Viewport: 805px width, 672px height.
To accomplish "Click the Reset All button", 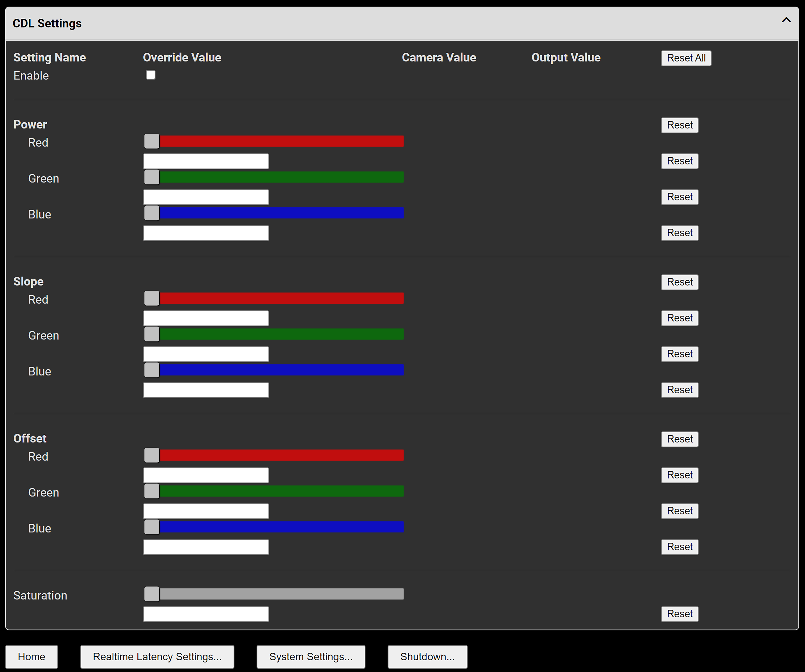I will tap(686, 58).
